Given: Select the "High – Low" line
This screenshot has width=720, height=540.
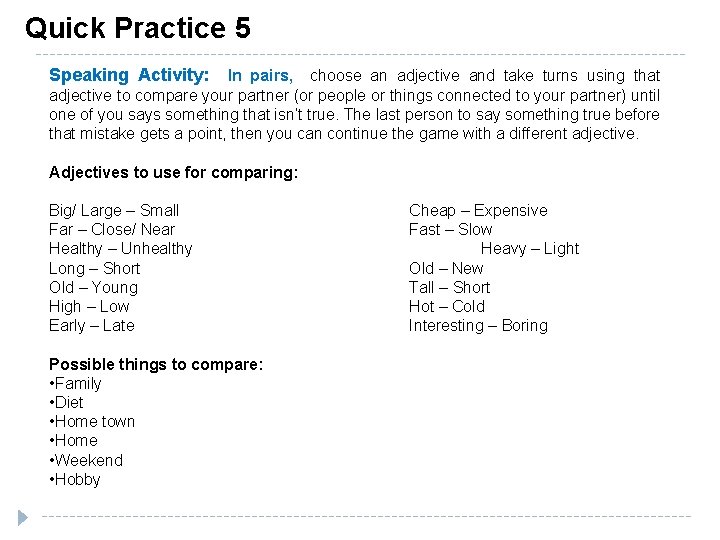Looking at the screenshot, I should point(89,306).
